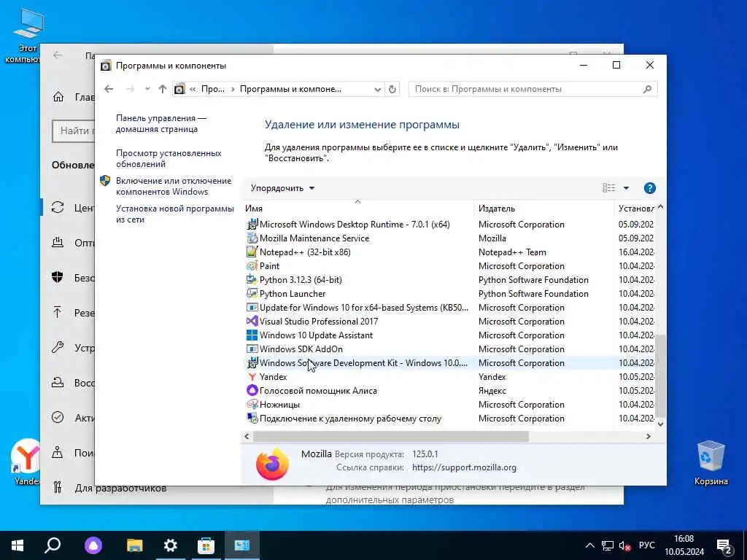Click the Microsoft Windows Desktop Runtime icon
The width and height of the screenshot is (747, 560).
point(252,225)
